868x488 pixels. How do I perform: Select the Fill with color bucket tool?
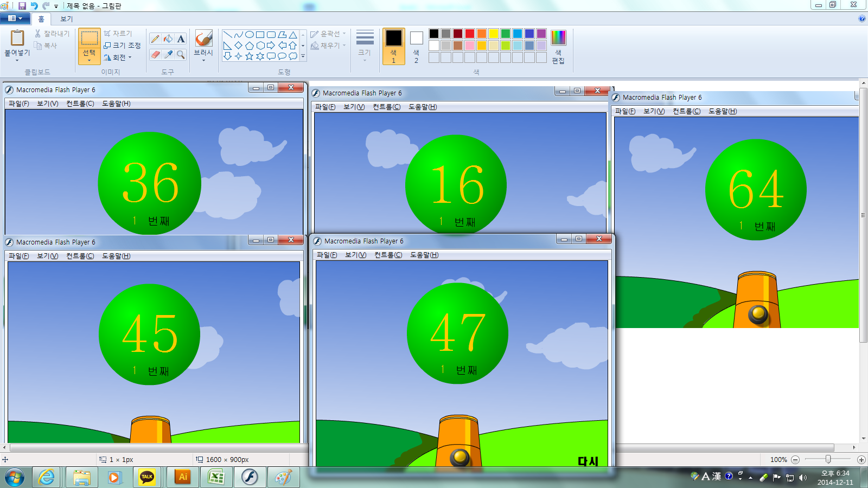coord(168,38)
